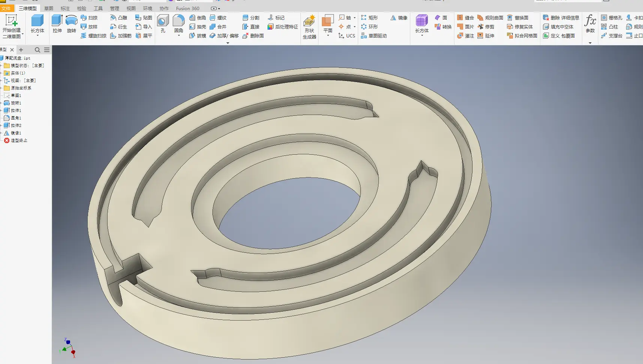Select the 抽壳 (Shell) tool
643x364 pixels.
198,27
